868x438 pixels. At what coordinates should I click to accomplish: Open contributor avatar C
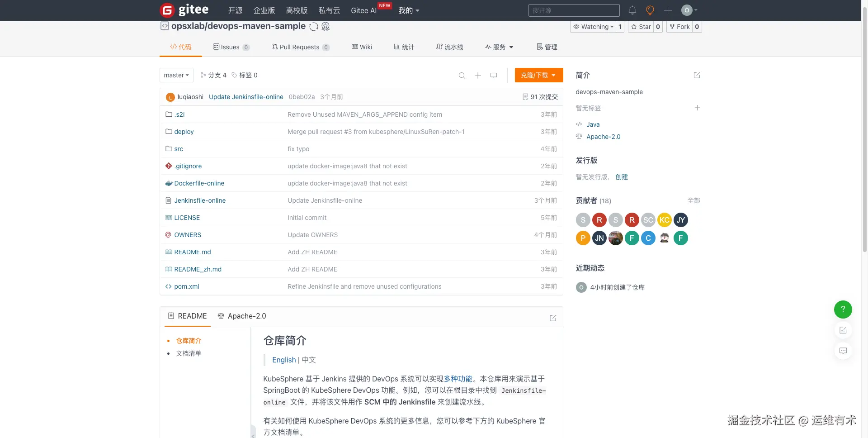(648, 238)
